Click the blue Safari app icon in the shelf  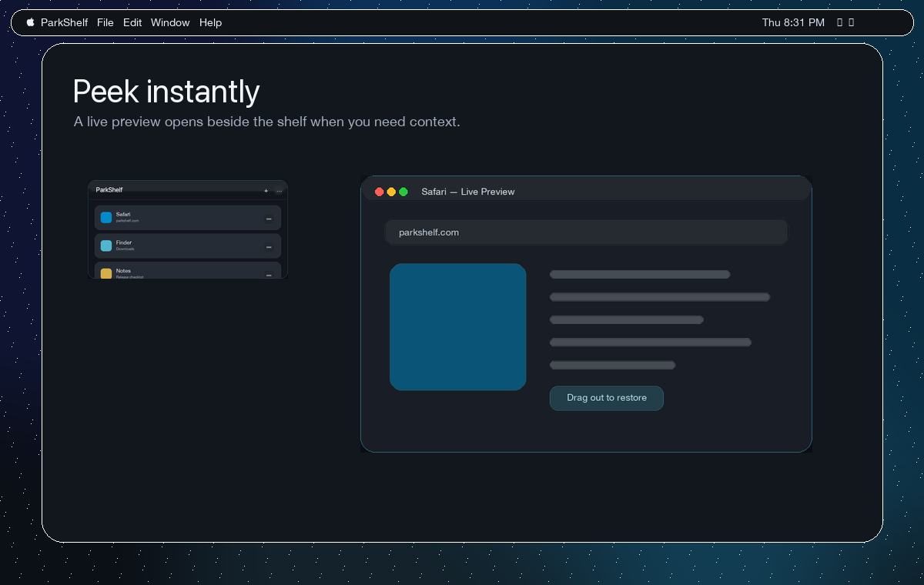(106, 217)
